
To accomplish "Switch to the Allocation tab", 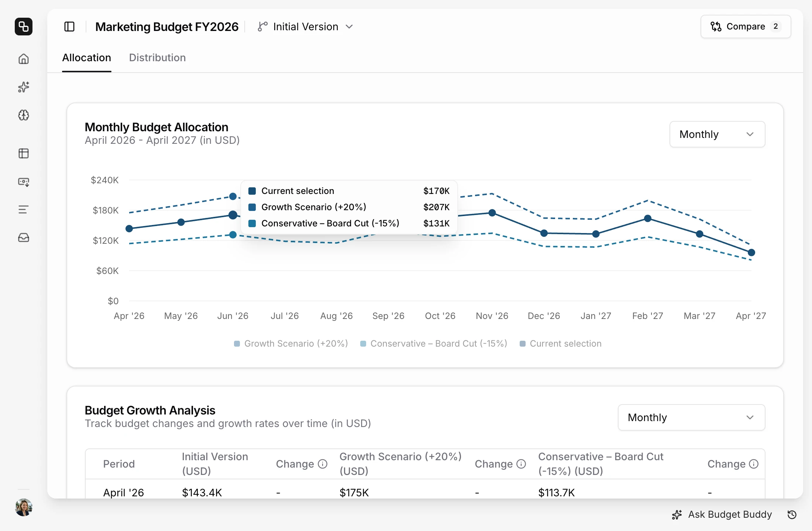I will coord(87,58).
